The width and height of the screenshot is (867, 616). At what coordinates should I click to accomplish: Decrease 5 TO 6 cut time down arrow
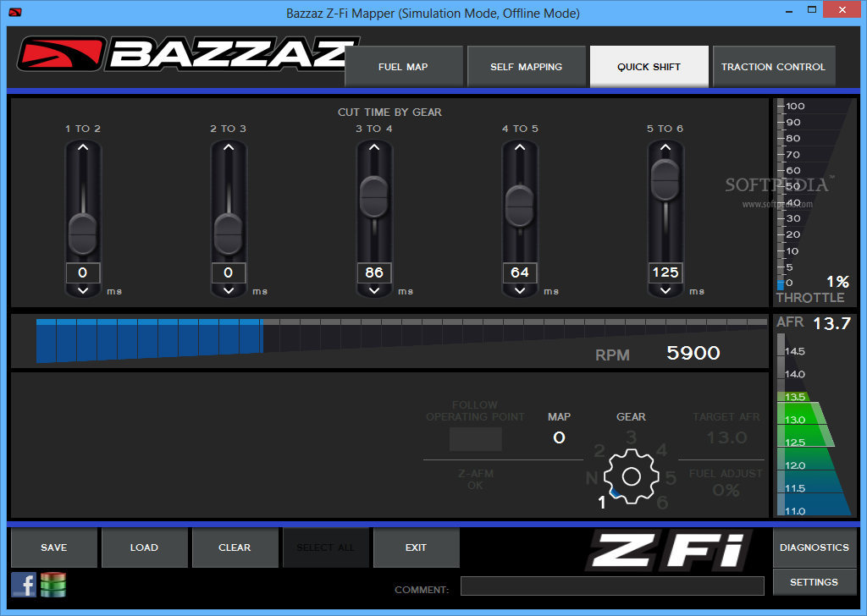click(x=665, y=290)
